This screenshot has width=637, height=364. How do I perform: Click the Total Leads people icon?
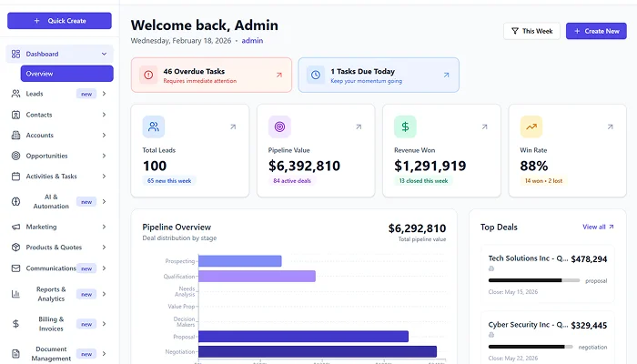[x=154, y=126]
